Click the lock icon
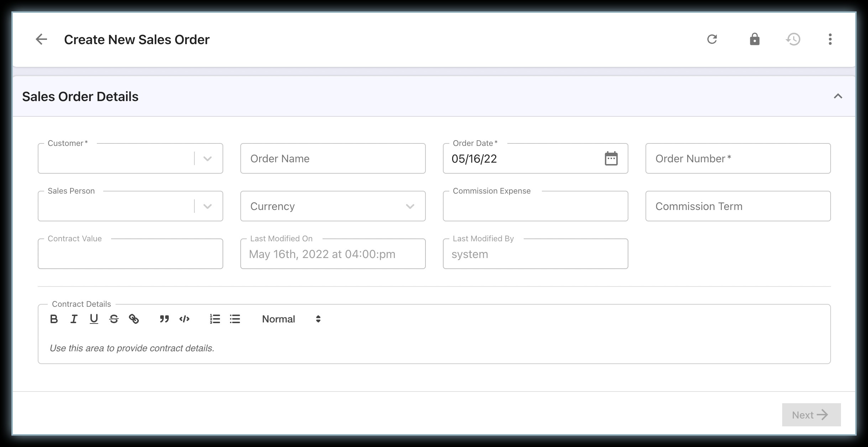868x447 pixels. click(754, 39)
